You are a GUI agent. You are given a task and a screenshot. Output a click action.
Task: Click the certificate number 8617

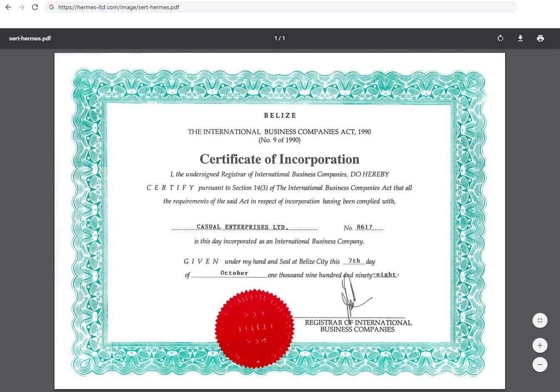point(364,227)
